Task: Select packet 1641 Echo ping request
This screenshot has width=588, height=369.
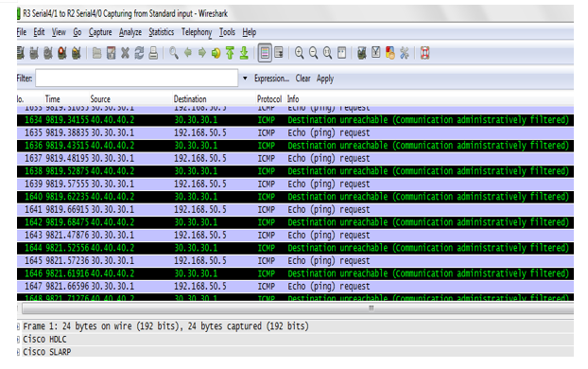Action: point(295,209)
